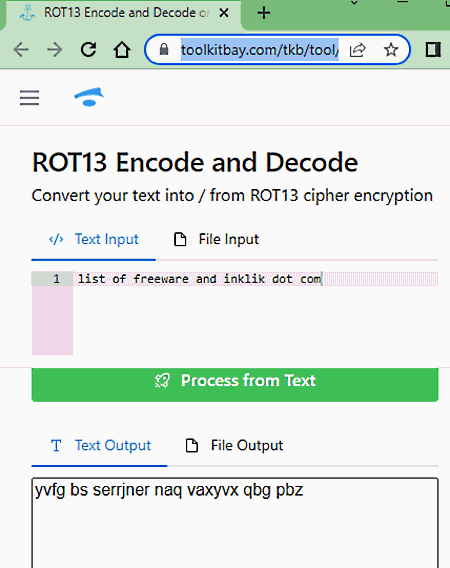Viewport: 450px width, 568px height.
Task: Click into the text input editor line
Action: pyautogui.click(x=256, y=279)
